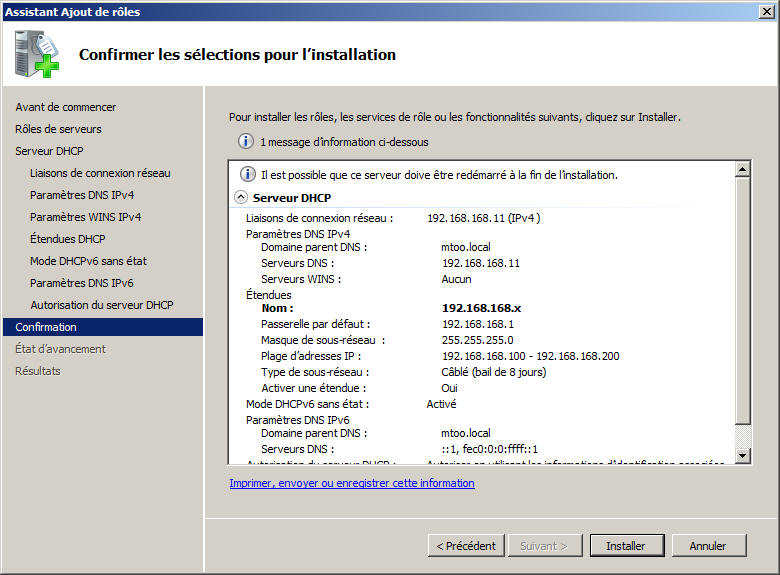Select 'Avant de commencer' step

(66, 107)
